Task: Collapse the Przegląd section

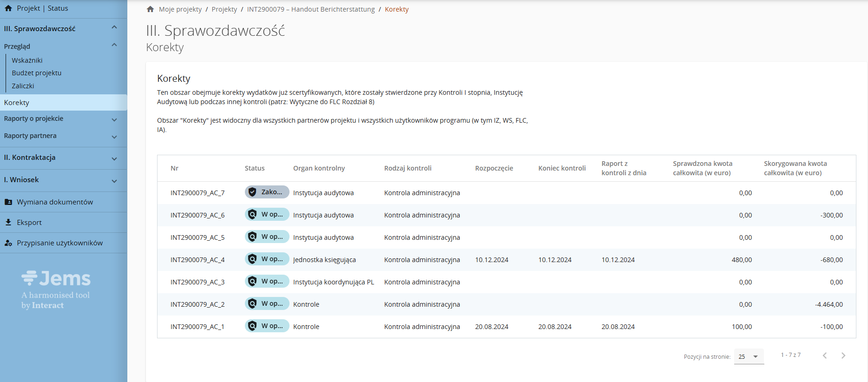Action: pos(114,46)
